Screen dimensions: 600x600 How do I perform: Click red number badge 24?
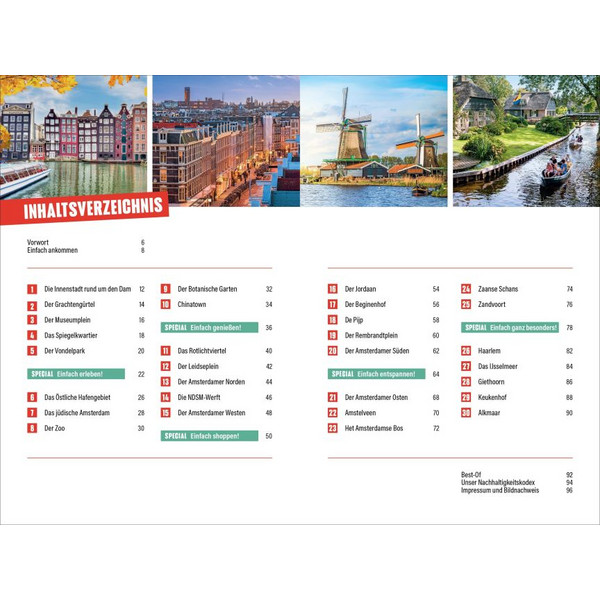click(466, 289)
